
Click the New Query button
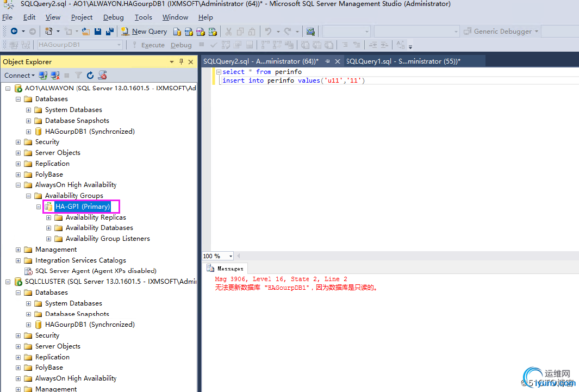pos(145,32)
